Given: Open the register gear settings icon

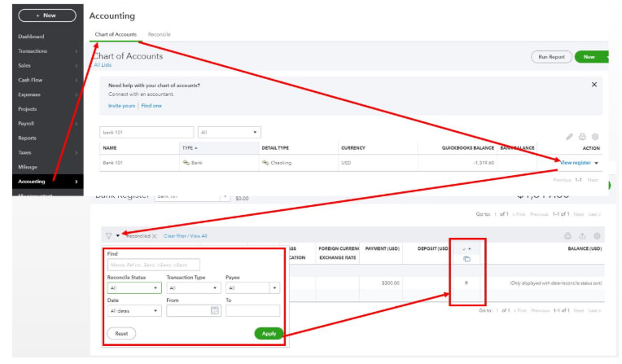Looking at the screenshot, I should 597,236.
